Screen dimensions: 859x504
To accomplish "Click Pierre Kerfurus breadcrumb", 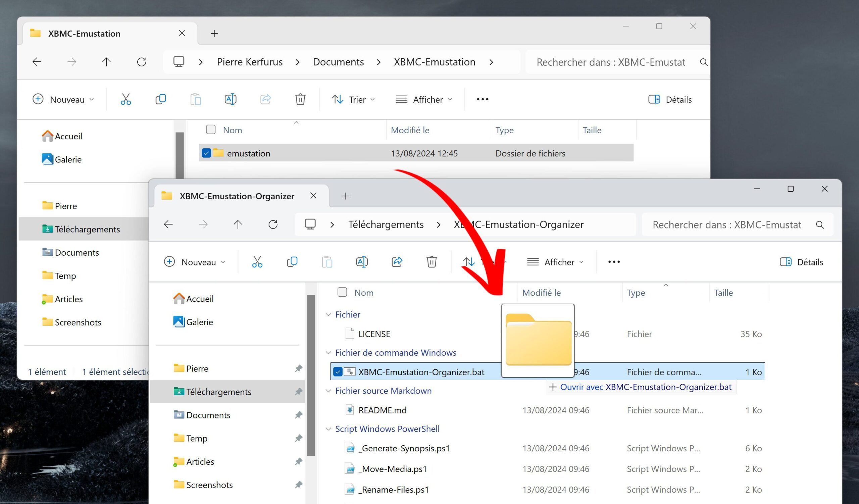I will 250,62.
